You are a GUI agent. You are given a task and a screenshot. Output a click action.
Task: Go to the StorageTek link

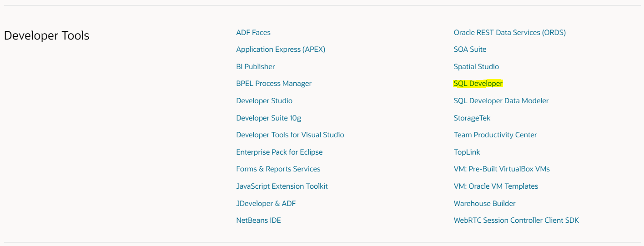coord(472,118)
